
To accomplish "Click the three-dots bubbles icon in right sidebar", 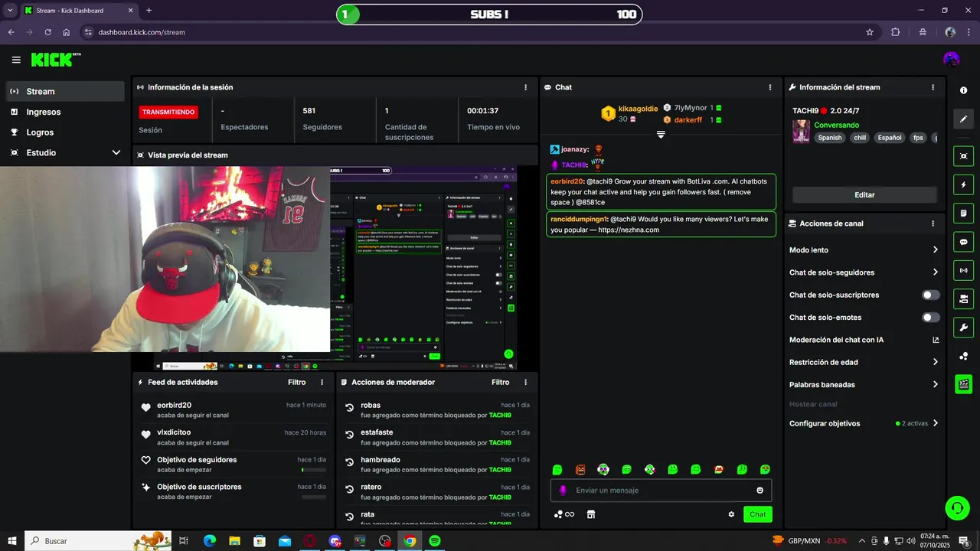I will click(963, 356).
